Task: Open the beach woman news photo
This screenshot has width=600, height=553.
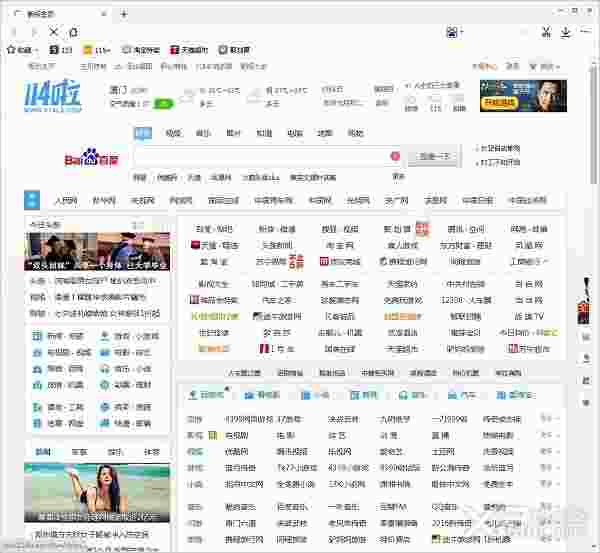Action: tap(97, 493)
